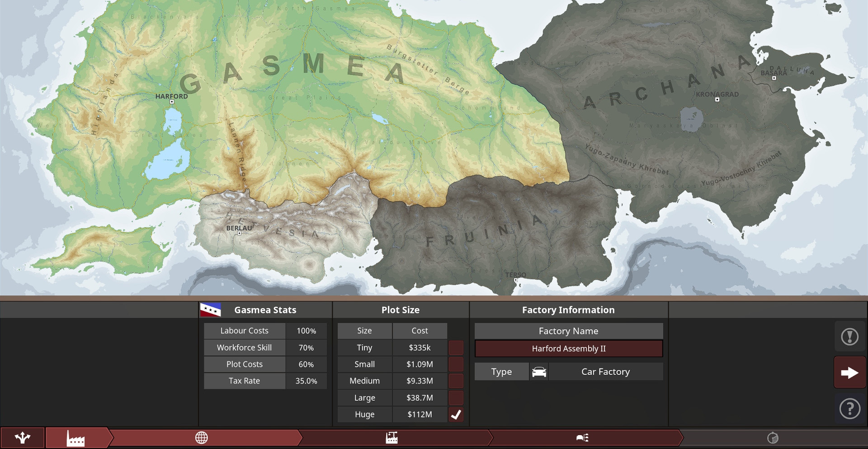This screenshot has height=449, width=868.
Task: Check the Small plot size box
Action: [x=456, y=365]
